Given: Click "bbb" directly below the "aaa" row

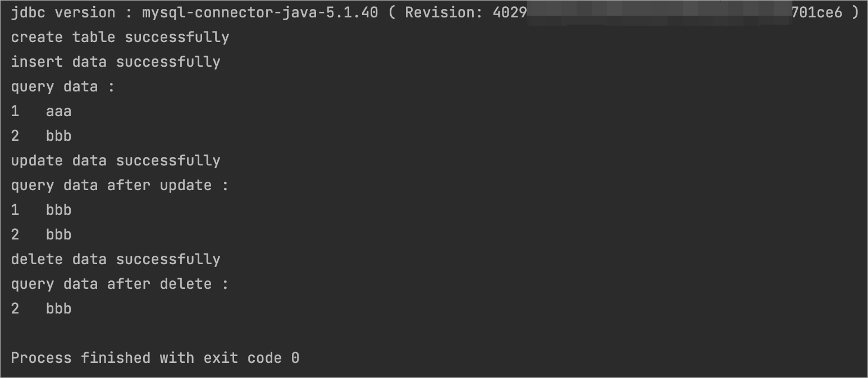Looking at the screenshot, I should (x=58, y=136).
